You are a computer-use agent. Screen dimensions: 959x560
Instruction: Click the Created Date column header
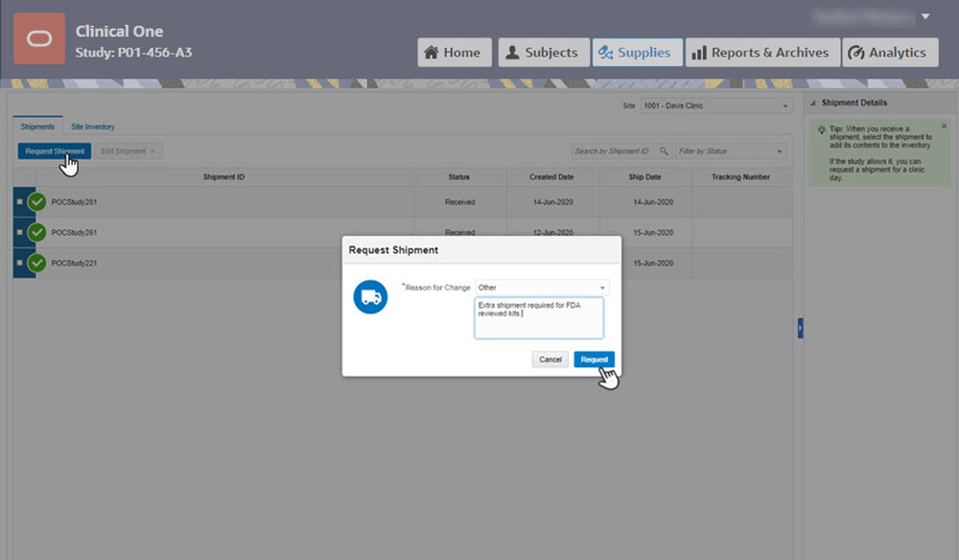point(551,177)
